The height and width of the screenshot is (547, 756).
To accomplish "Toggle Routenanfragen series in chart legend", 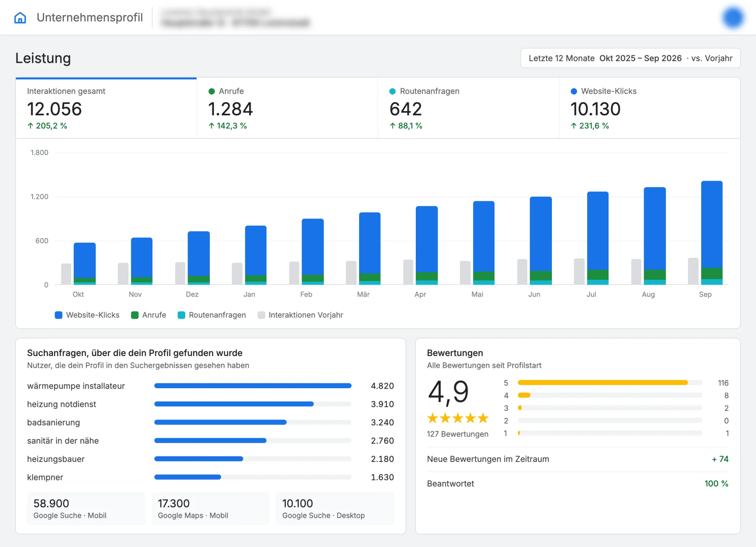I will pos(212,315).
